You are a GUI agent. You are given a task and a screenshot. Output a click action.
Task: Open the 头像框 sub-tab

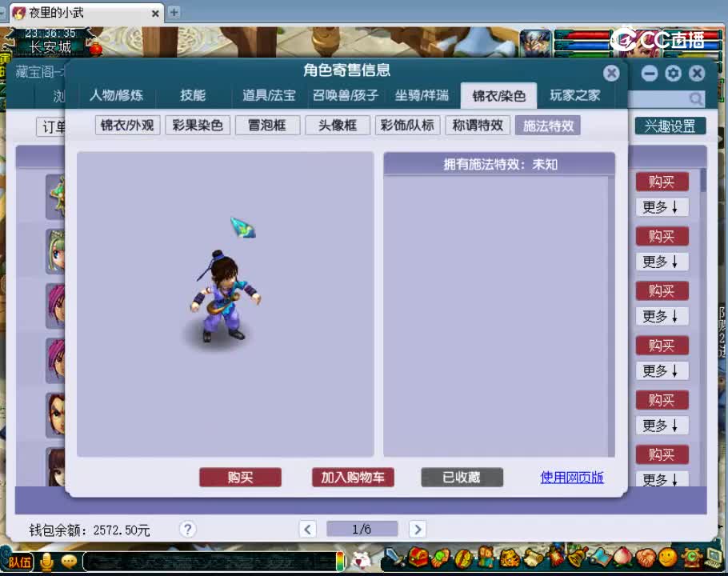point(338,126)
